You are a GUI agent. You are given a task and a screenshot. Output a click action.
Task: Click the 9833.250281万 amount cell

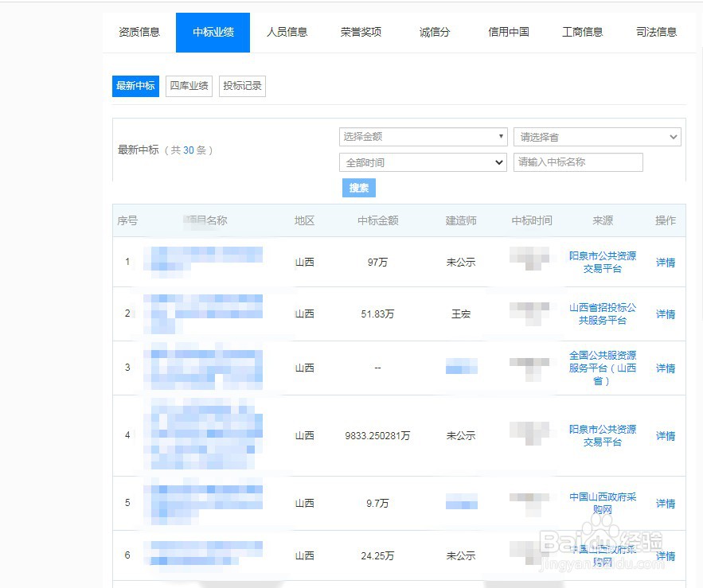377,435
